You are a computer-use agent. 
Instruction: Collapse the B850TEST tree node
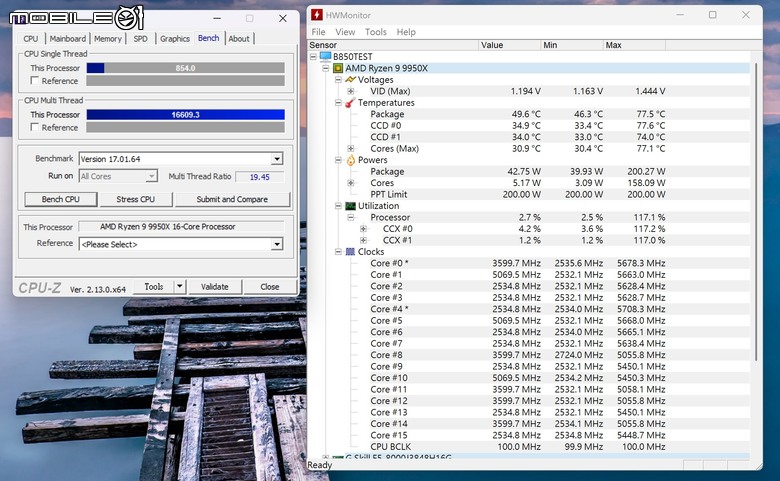tap(313, 57)
